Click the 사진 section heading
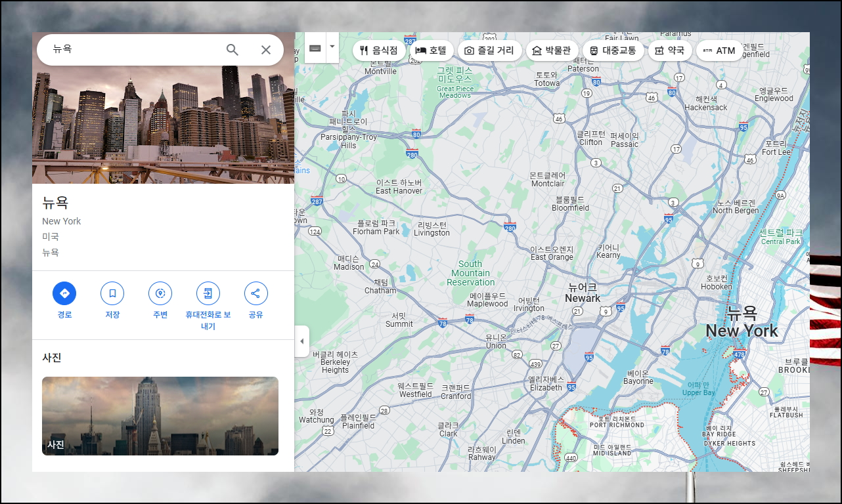 52,358
